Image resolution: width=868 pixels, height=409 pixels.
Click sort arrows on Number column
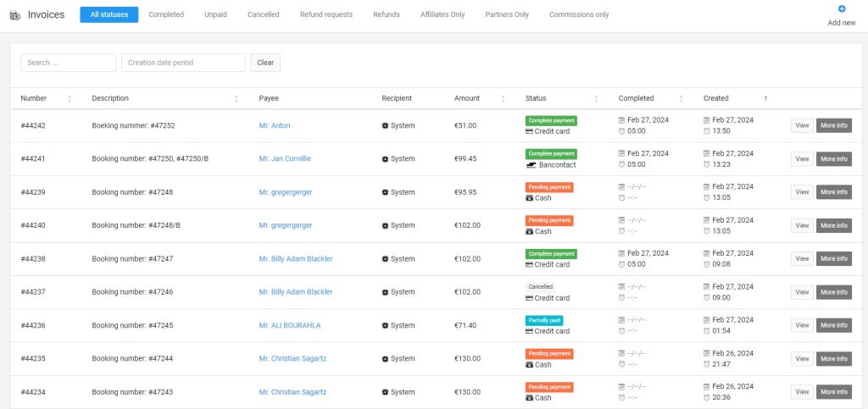[70, 98]
